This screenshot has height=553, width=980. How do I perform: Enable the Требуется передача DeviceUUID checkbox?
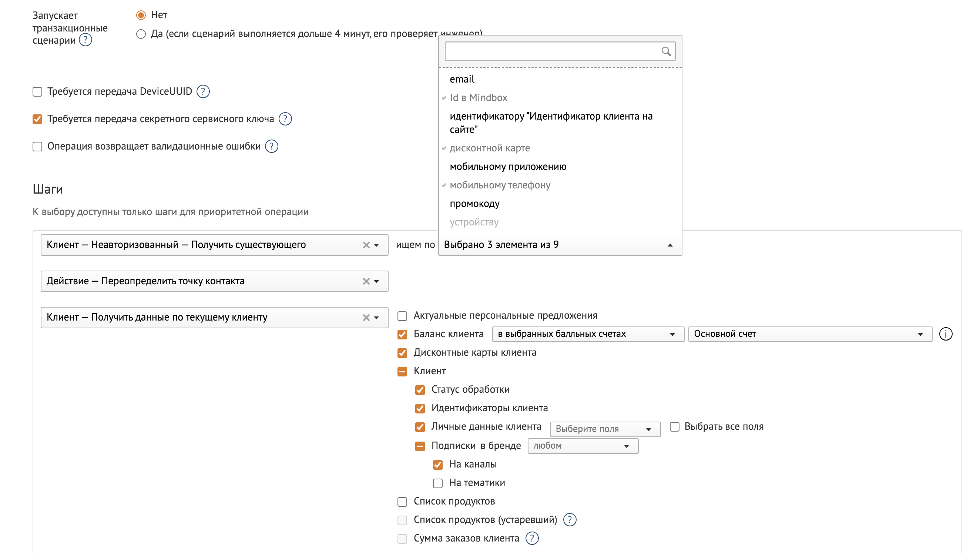(37, 92)
